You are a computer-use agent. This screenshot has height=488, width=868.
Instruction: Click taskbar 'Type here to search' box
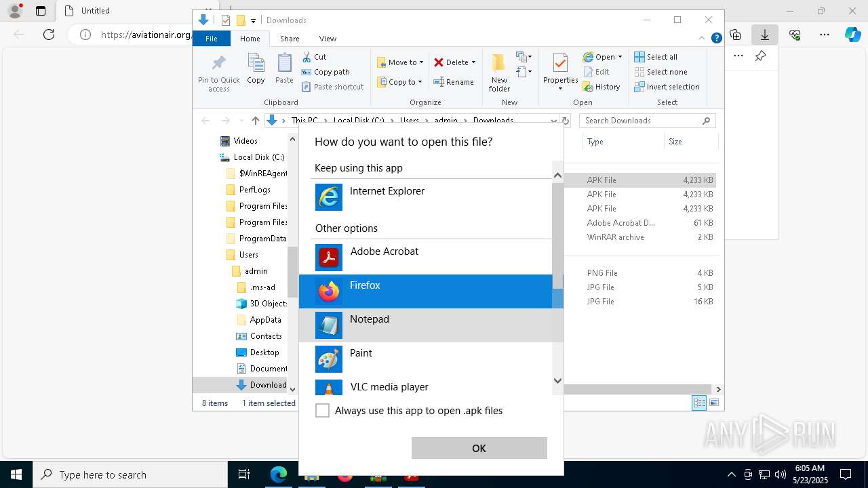click(130, 474)
